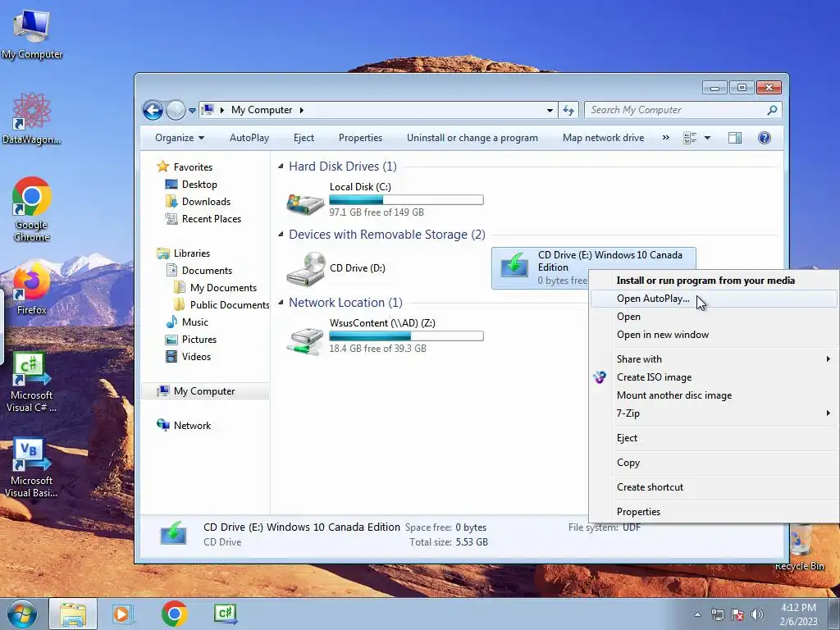Show hidden system tray icons
The height and width of the screenshot is (630, 840).
pyautogui.click(x=697, y=614)
